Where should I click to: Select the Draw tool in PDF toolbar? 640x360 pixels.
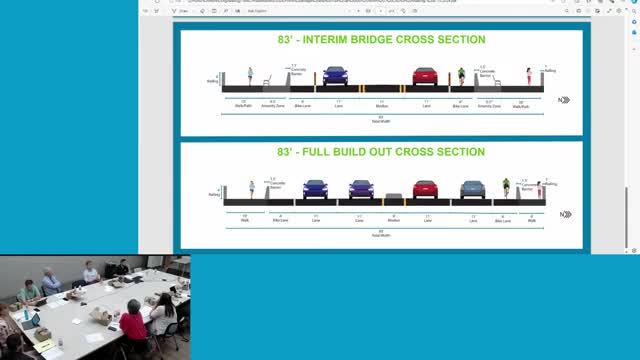pyautogui.click(x=180, y=11)
